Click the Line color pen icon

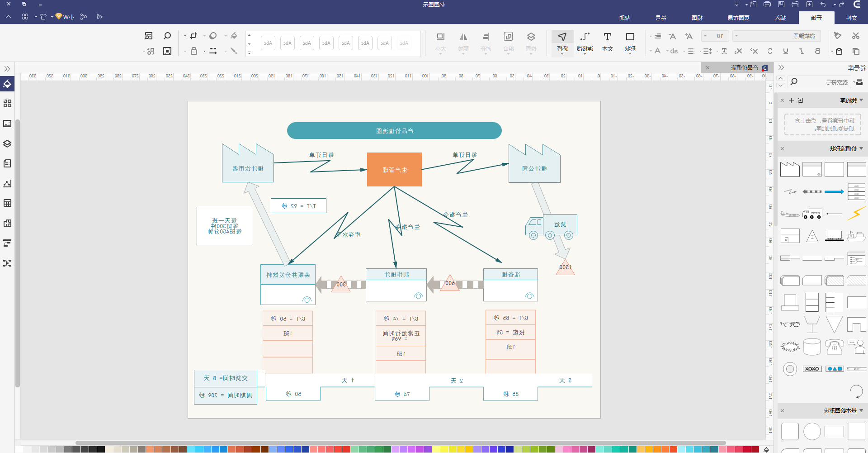click(234, 51)
